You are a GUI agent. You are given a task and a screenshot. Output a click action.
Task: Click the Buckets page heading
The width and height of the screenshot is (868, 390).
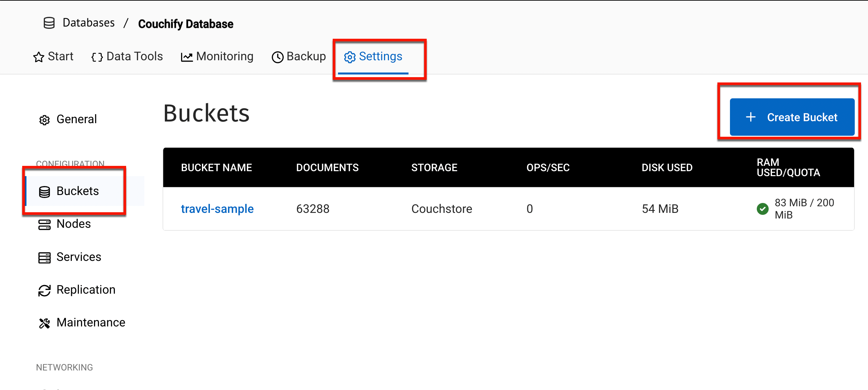(206, 113)
